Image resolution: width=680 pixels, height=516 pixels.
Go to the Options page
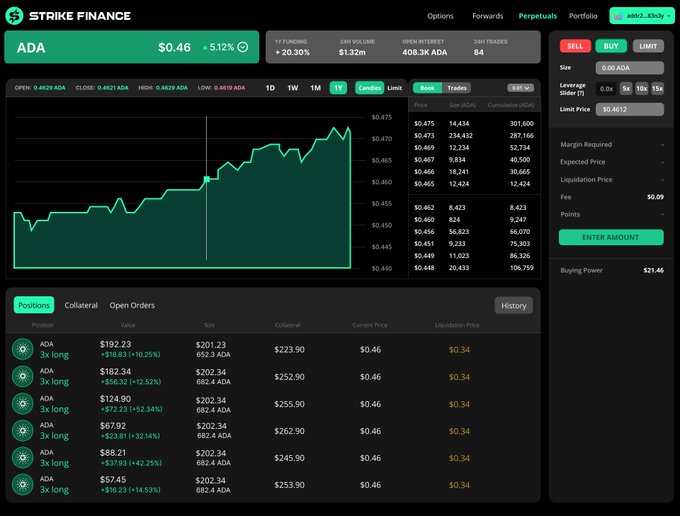440,16
